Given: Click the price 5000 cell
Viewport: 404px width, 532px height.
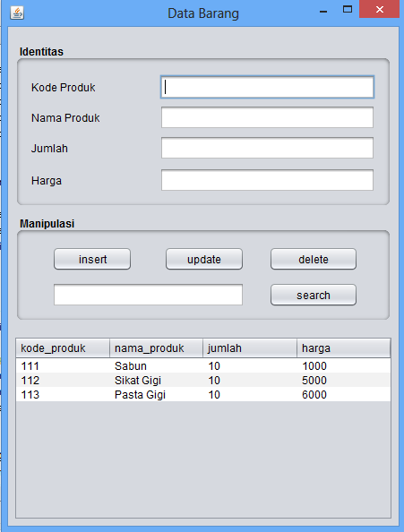Looking at the screenshot, I should (x=344, y=380).
